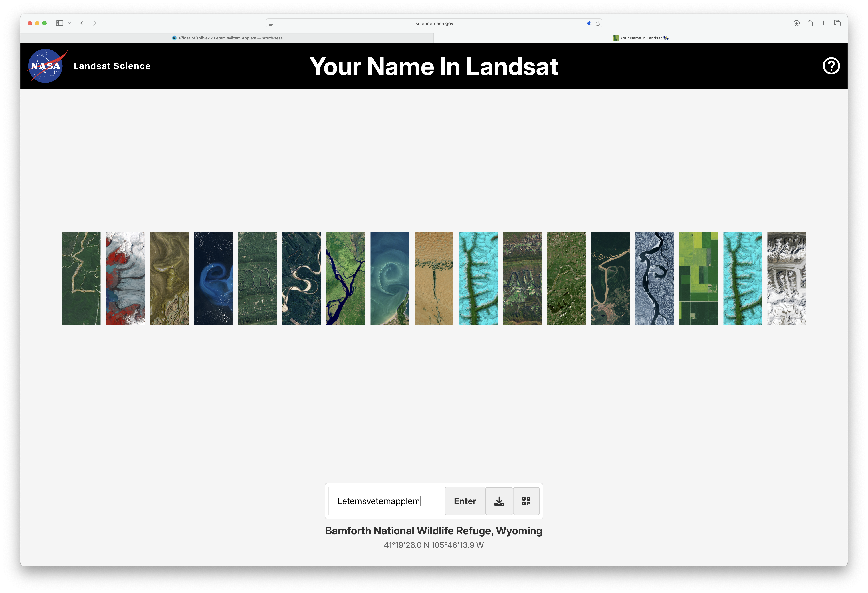This screenshot has width=868, height=593.
Task: Open the QR code icon button
Action: pos(526,501)
